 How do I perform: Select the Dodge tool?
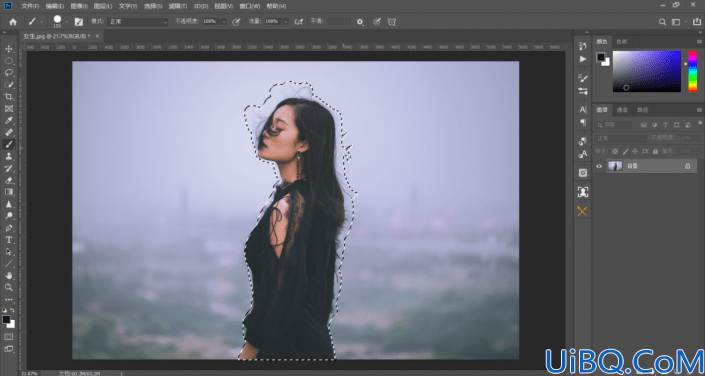coord(9,216)
